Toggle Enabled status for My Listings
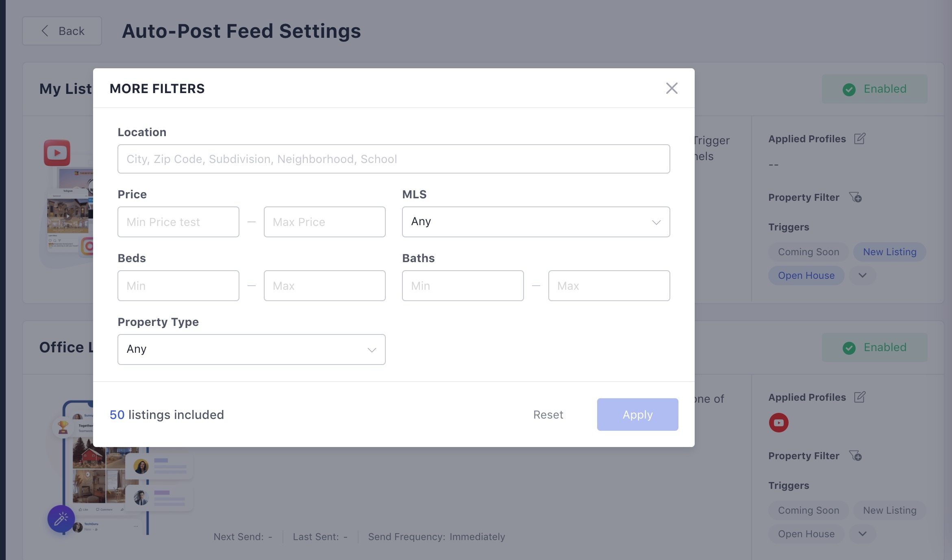 click(874, 89)
